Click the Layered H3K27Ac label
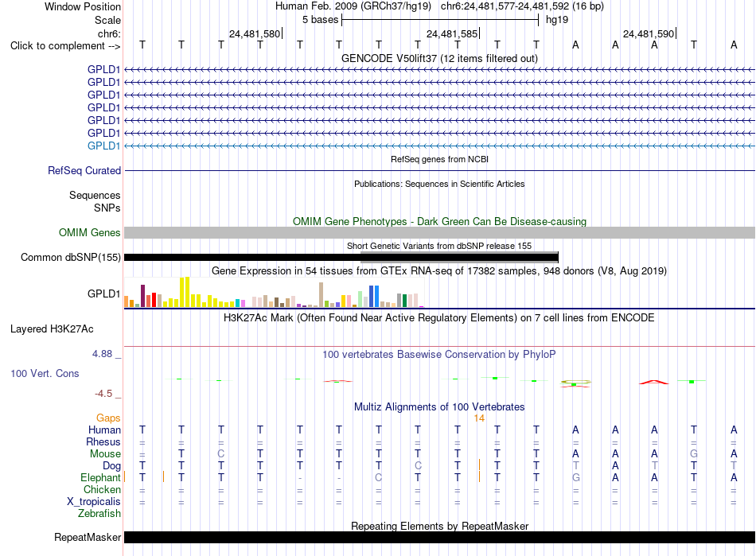Image resolution: width=756 pixels, height=556 pixels. coord(52,329)
